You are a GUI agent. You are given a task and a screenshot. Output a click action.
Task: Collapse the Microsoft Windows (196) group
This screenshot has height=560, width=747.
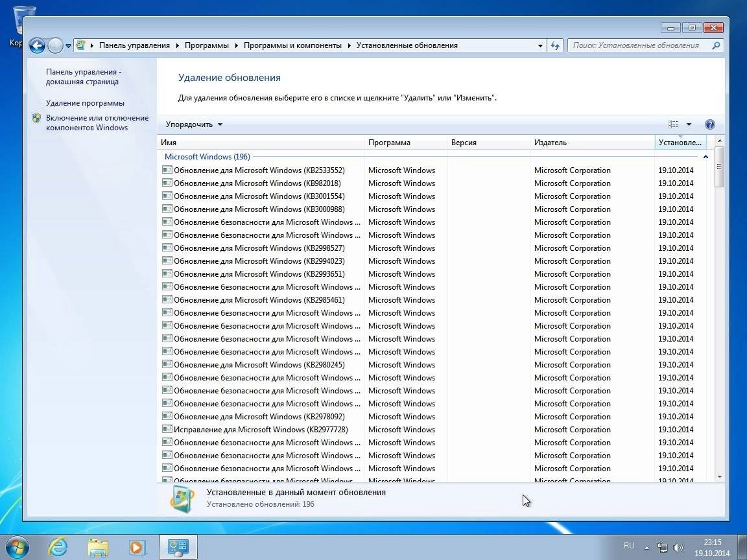[705, 157]
